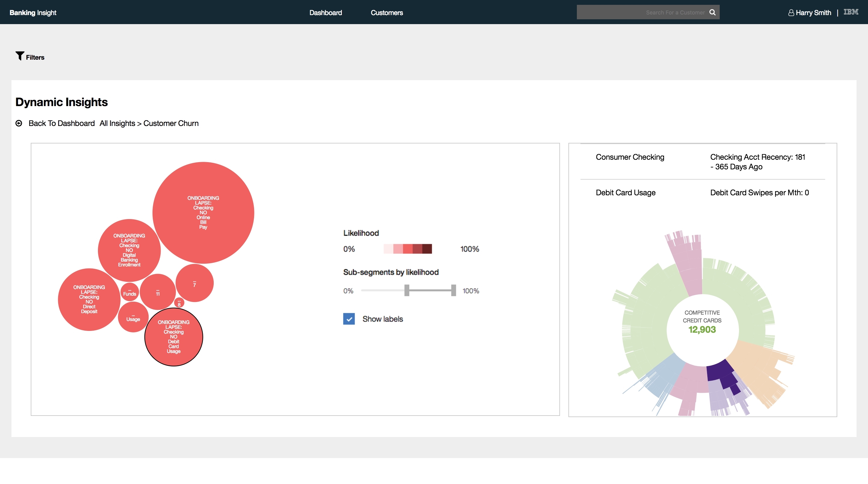Open the Customers menu item
The image size is (868, 484).
coord(386,12)
